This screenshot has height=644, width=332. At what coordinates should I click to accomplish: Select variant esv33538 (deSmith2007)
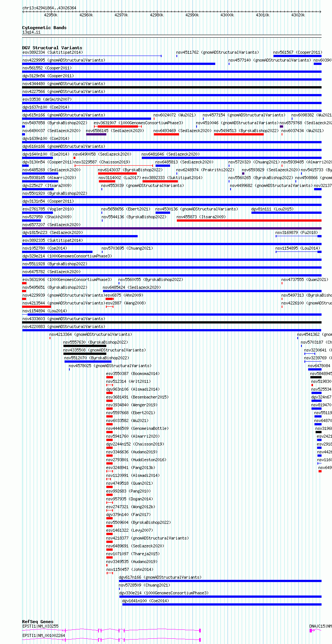point(47,100)
